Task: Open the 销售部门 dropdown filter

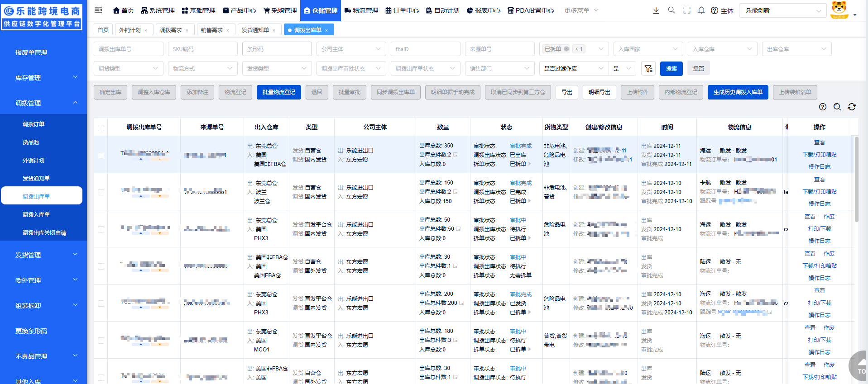Action: click(499, 68)
